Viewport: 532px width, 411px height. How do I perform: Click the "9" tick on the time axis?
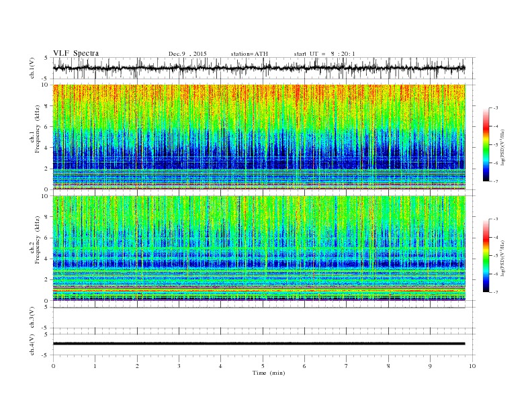[430, 366]
